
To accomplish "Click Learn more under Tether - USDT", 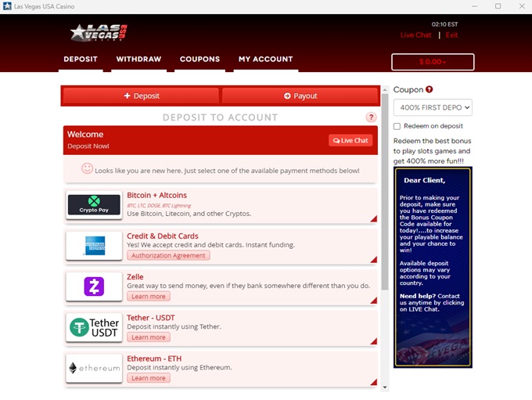I will [149, 337].
